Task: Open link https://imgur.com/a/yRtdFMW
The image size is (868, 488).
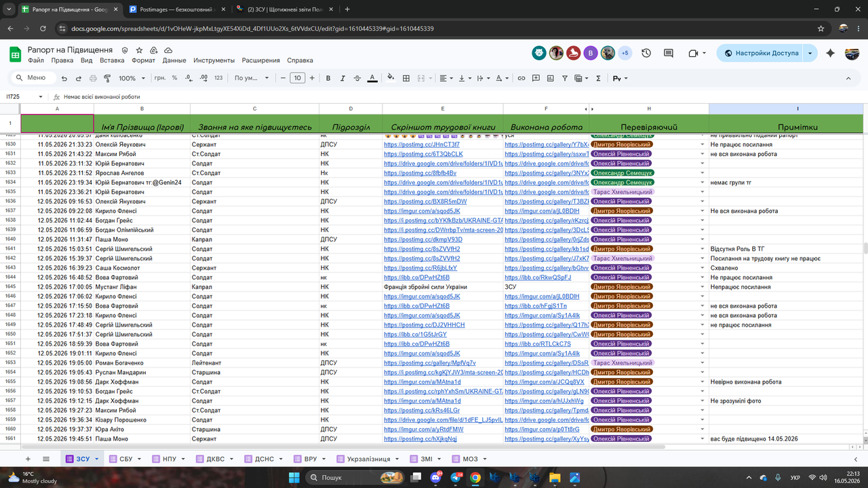Action: pyautogui.click(x=424, y=429)
